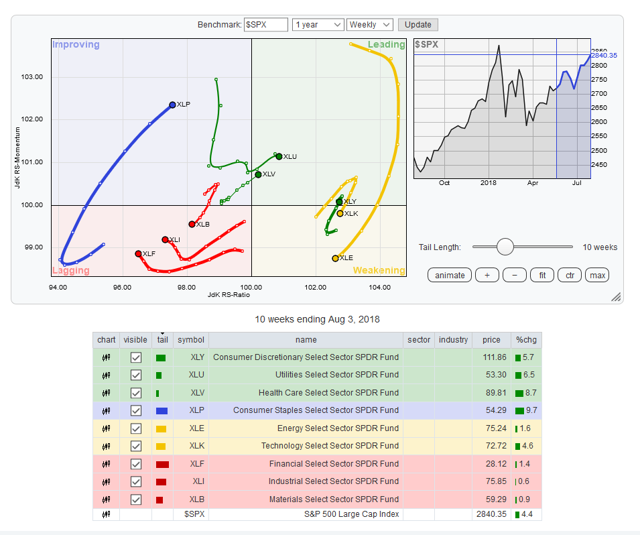Click the Benchmark $SPX input field

pos(266,24)
